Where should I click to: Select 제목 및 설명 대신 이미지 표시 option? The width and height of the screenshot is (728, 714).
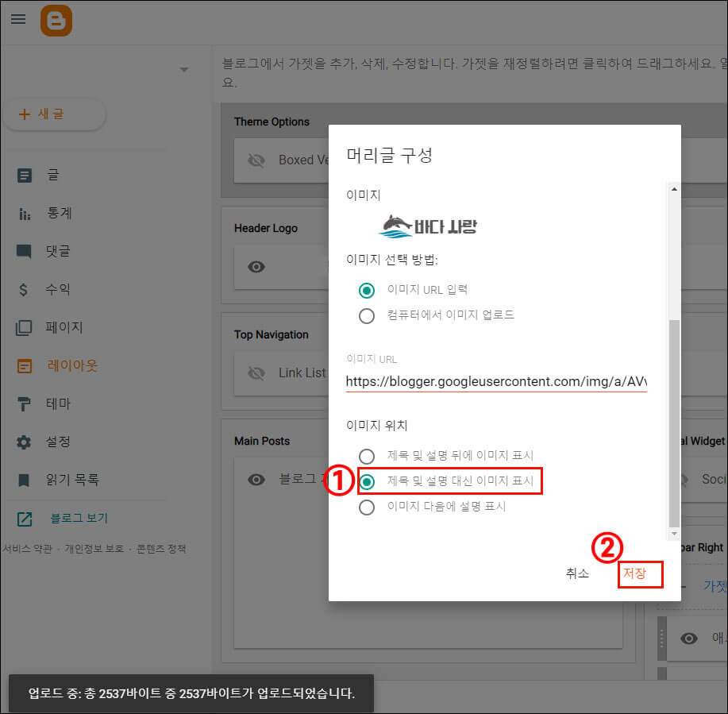(367, 482)
